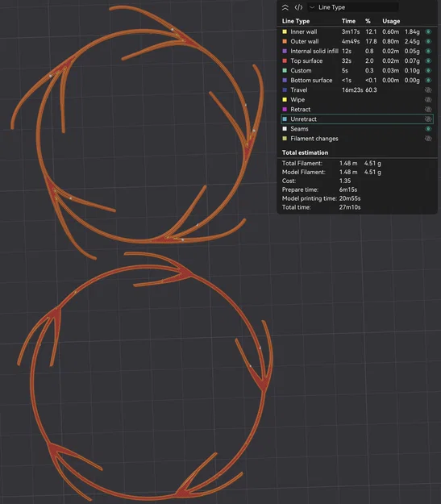Open the Line Type view dropdown

tap(353, 7)
